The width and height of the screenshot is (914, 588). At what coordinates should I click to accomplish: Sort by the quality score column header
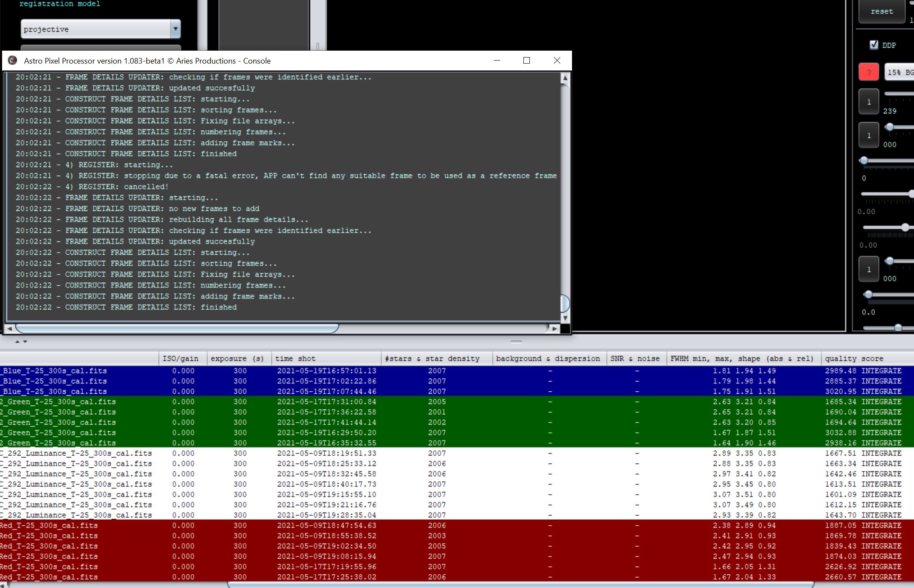(854, 358)
